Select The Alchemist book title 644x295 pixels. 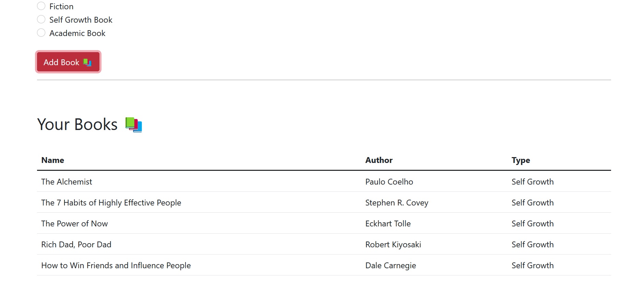point(67,182)
